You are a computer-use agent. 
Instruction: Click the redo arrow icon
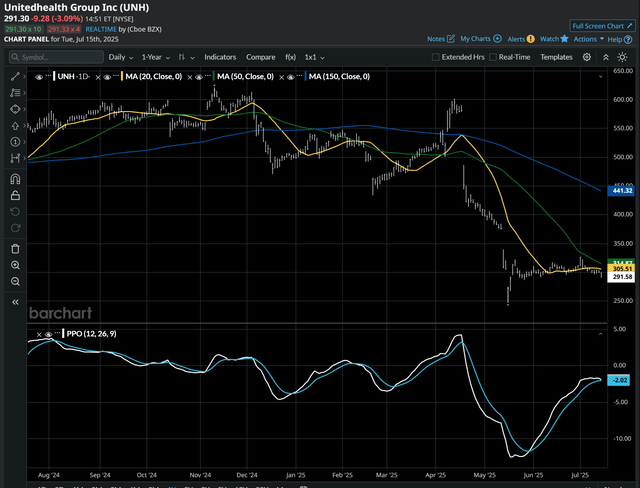15,228
